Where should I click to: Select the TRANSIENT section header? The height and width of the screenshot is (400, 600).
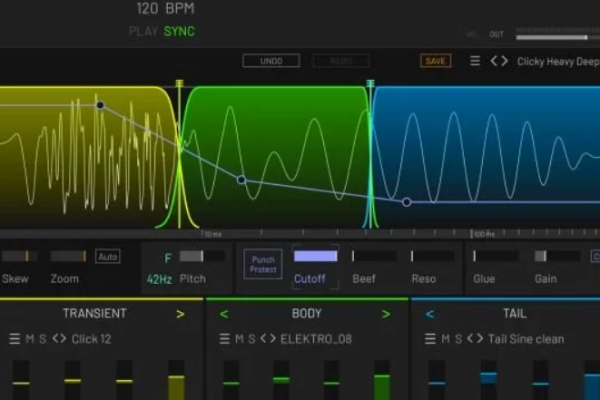pos(94,313)
